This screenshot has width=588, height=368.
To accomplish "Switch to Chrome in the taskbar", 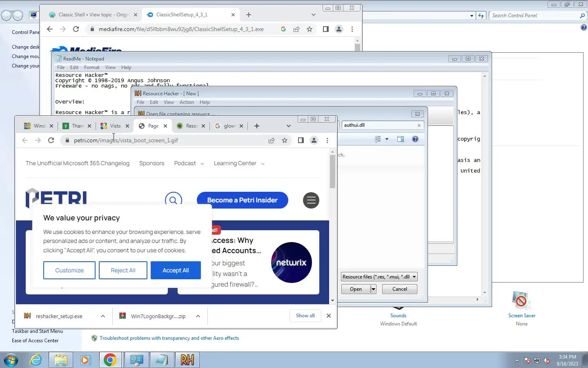I will coord(110,360).
